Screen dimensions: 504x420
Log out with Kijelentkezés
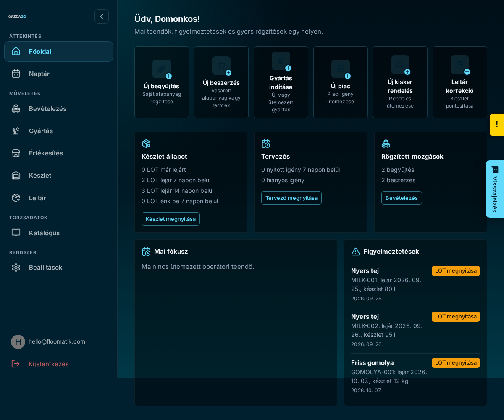pos(40,364)
